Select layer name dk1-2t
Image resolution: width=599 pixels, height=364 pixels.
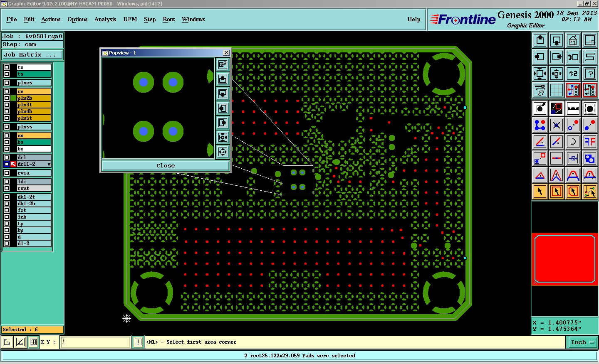click(34, 197)
